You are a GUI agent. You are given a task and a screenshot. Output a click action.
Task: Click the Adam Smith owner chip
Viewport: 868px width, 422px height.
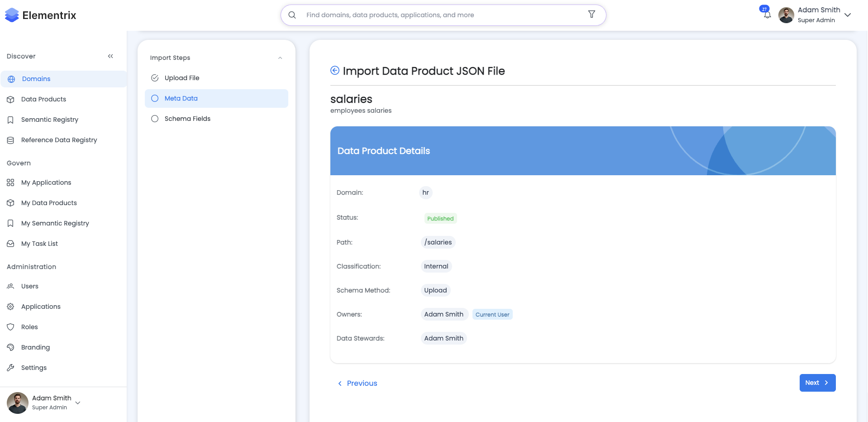[x=444, y=314]
